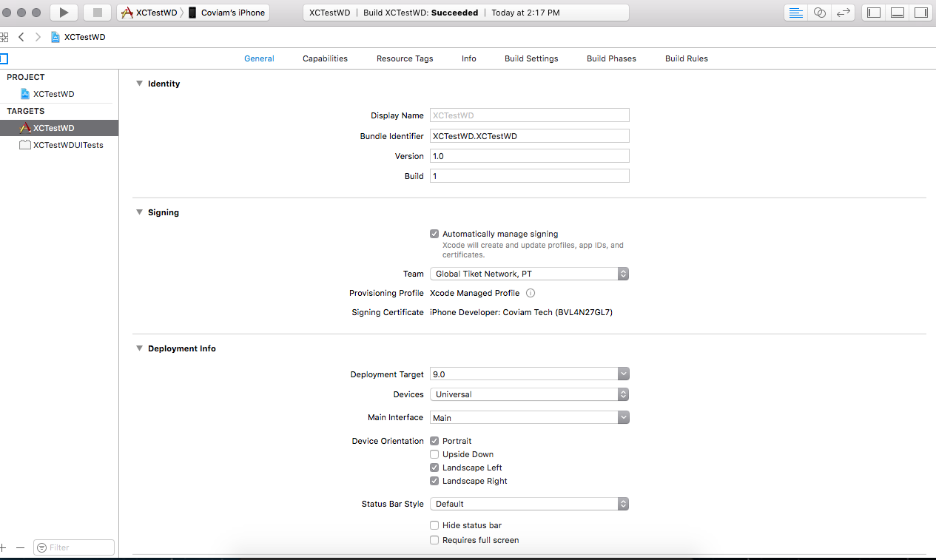The width and height of the screenshot is (936, 560).
Task: Toggle the Utilities panel icon
Action: click(921, 13)
